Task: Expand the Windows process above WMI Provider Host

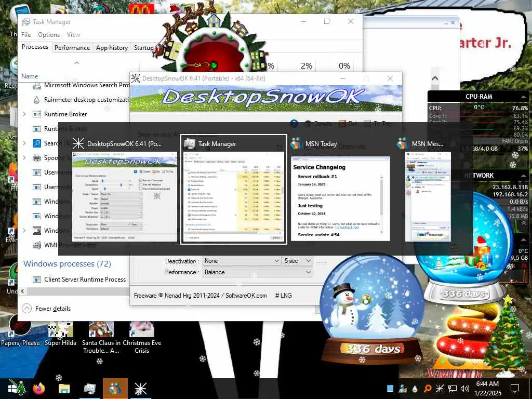Action: [x=24, y=230]
